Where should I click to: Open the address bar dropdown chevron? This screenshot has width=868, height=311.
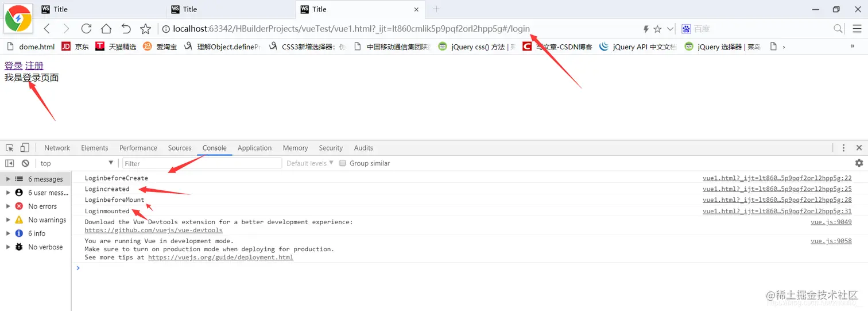click(x=670, y=29)
